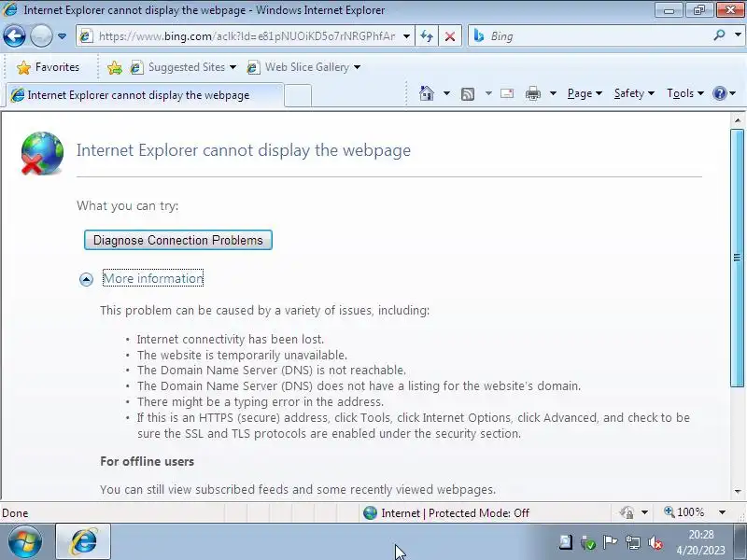Expand the Home button dropdown arrow
The width and height of the screenshot is (747, 560).
coord(446,93)
